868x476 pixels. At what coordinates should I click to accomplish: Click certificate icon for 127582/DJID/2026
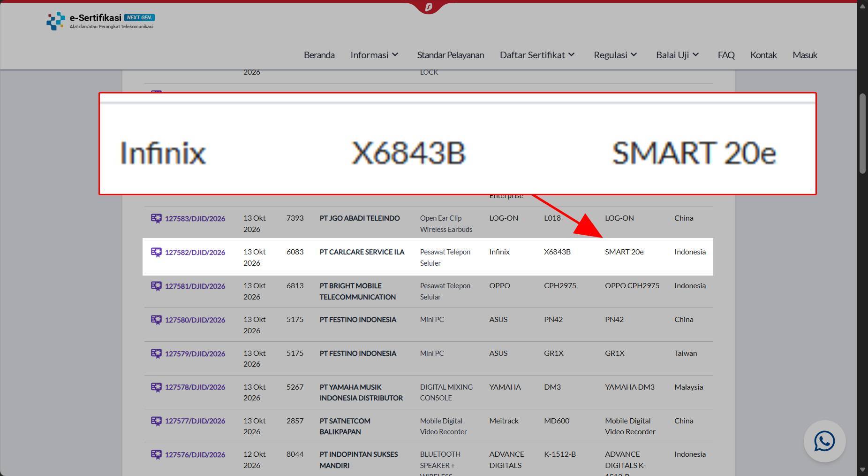click(x=156, y=252)
